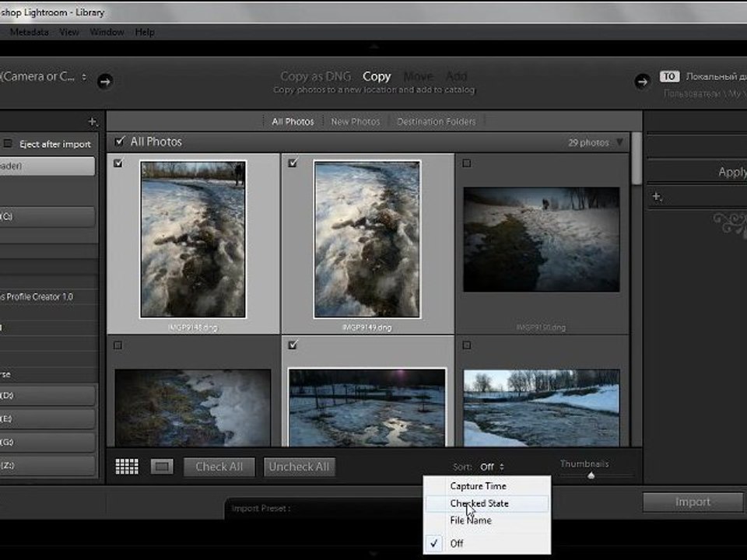The height and width of the screenshot is (560, 747).
Task: Select Copy import mode
Action: 377,76
